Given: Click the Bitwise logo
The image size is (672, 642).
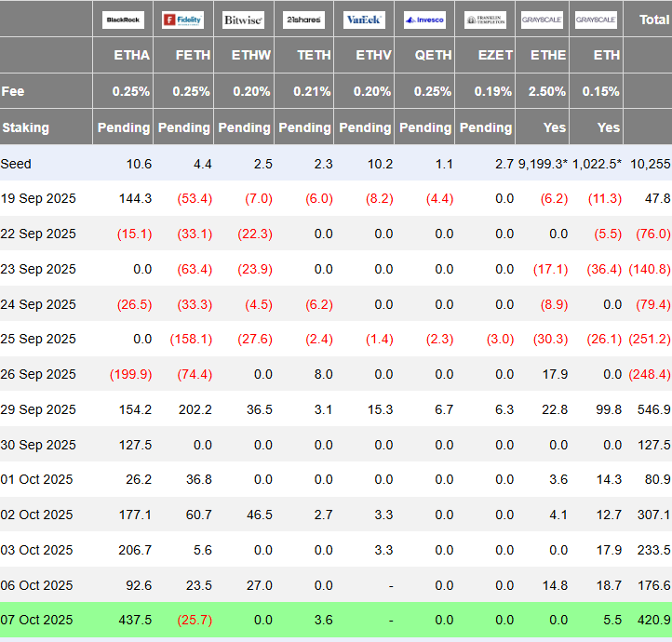Looking at the screenshot, I should coord(243,20).
